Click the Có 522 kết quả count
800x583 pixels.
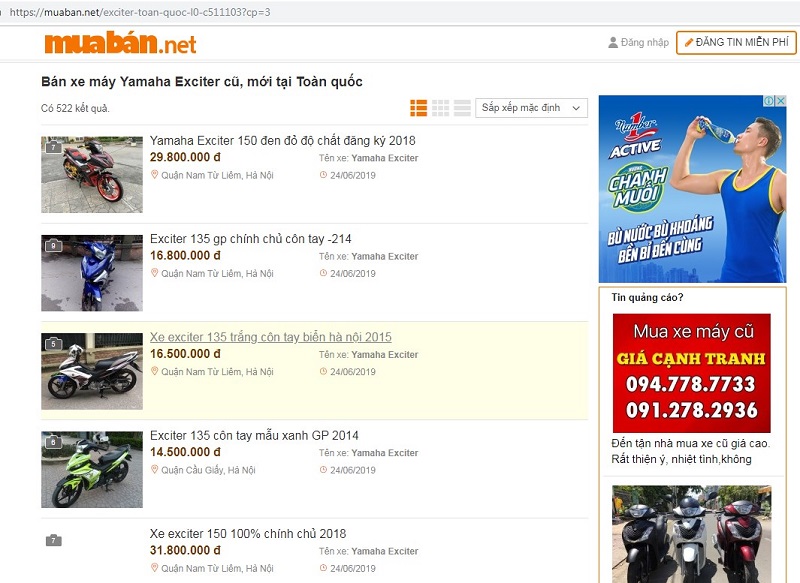tap(76, 108)
